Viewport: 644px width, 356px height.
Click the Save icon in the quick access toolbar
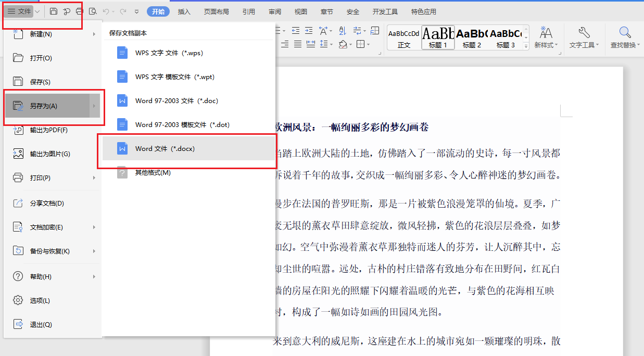[x=54, y=10]
